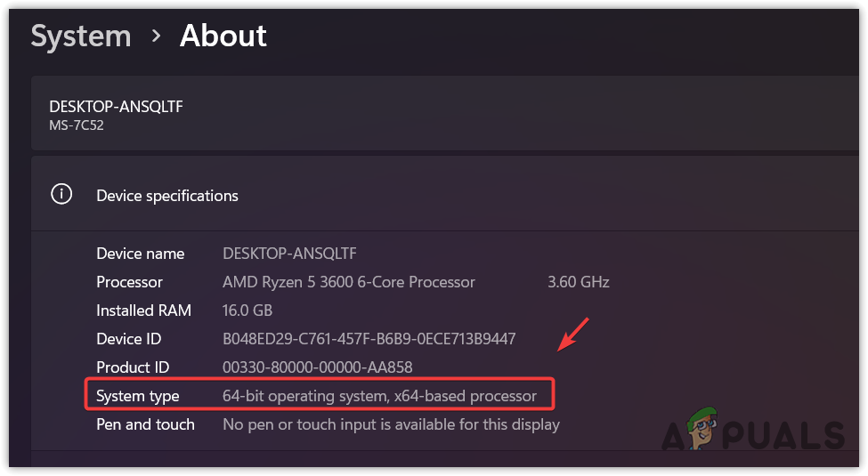Click the 3.60 GHz processor speed
The width and height of the screenshot is (868, 476).
tap(579, 282)
